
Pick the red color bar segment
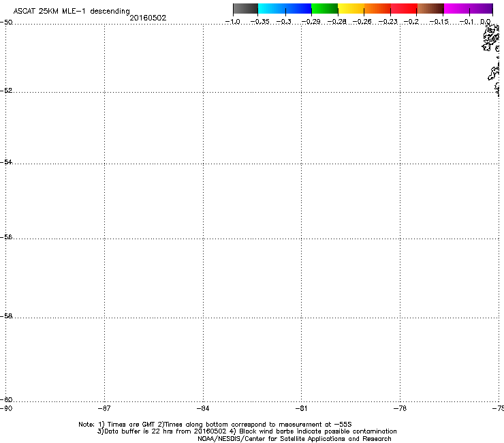pos(404,8)
